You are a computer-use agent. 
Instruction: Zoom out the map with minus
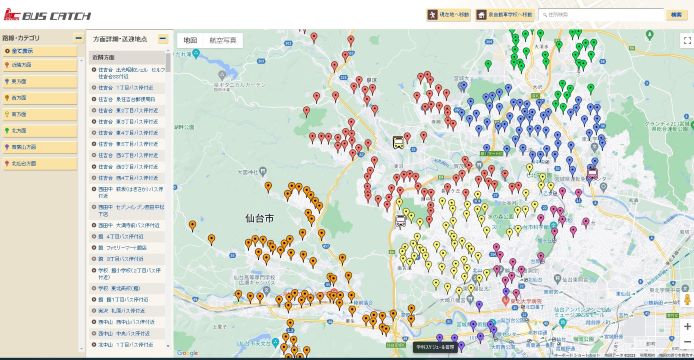pos(687,342)
